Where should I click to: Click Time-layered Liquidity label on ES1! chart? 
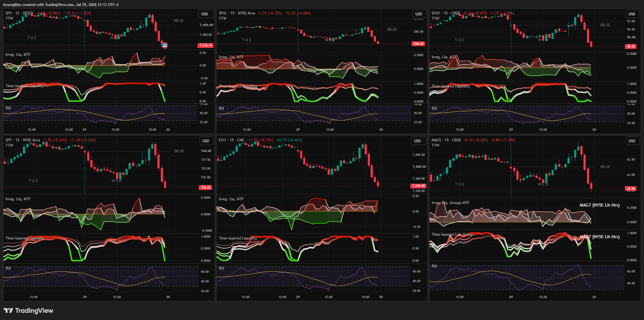point(238,238)
